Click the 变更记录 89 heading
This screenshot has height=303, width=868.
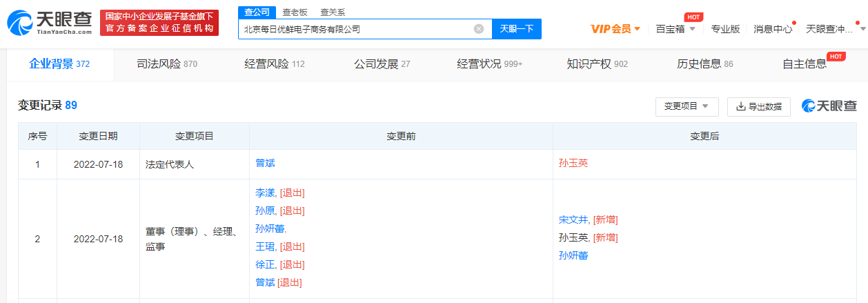tap(48, 106)
